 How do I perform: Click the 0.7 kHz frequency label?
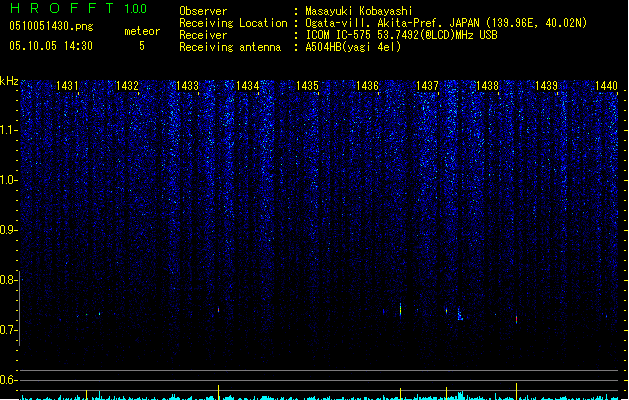tap(8, 330)
